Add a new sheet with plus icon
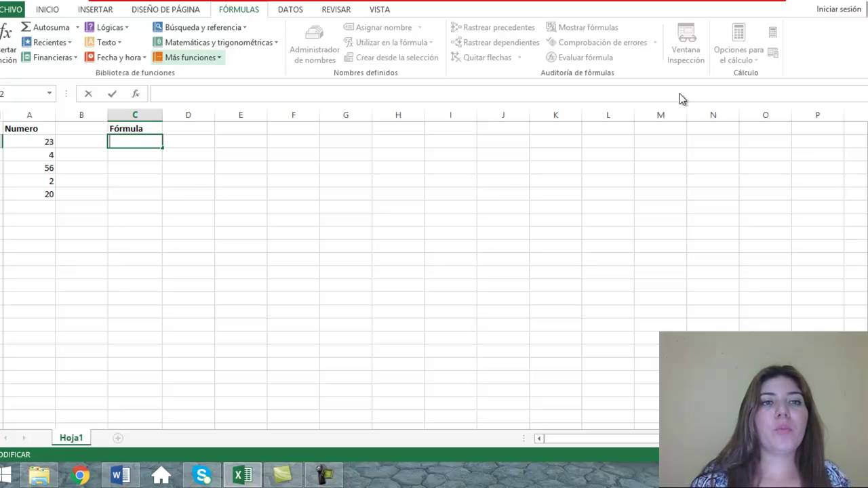 click(117, 438)
